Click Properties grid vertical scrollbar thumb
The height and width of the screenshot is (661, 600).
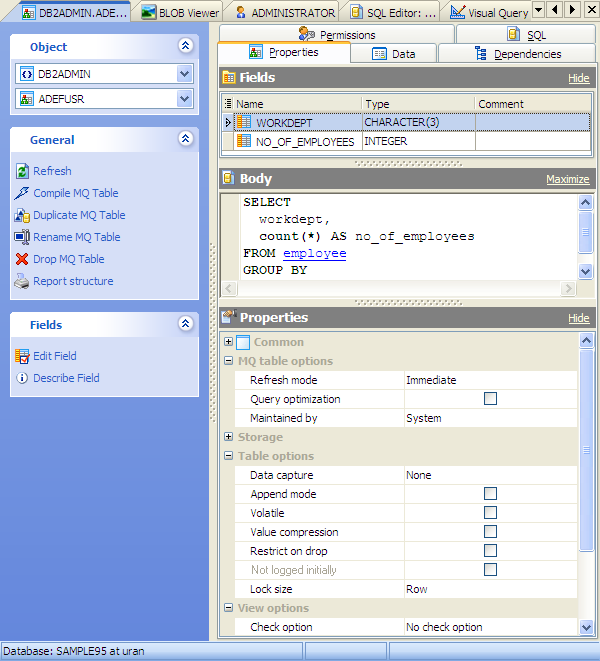pos(587,450)
